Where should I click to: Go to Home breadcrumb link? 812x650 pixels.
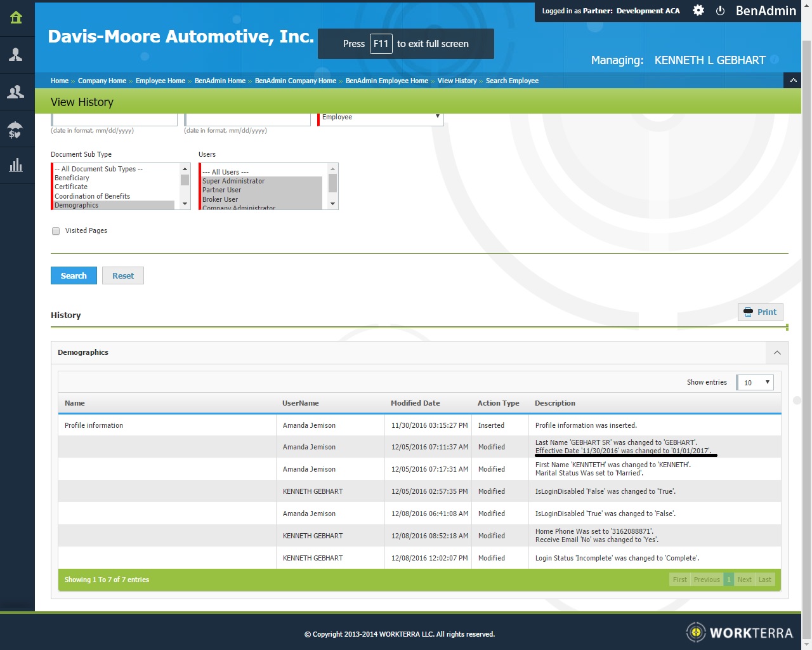60,81
